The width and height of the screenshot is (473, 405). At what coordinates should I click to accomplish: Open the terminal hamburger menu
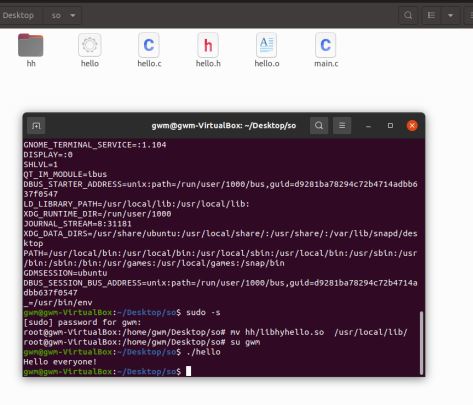tap(342, 125)
